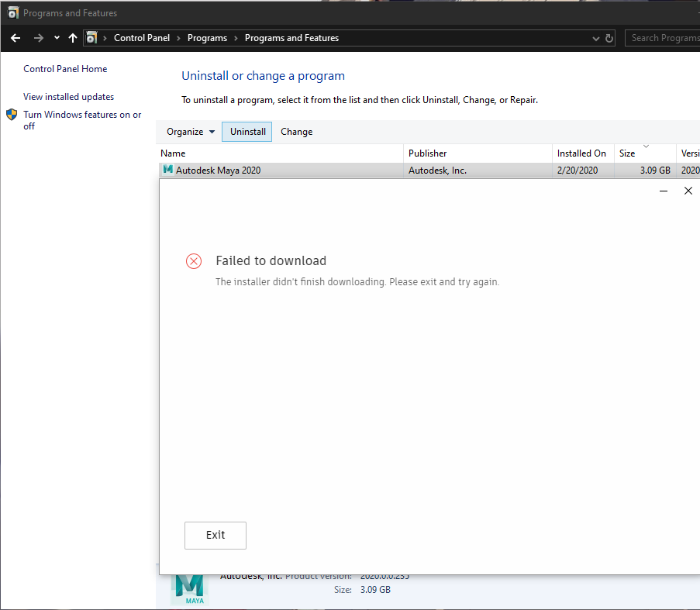Image resolution: width=700 pixels, height=610 pixels.
Task: Open the Organize dropdown menu
Action: point(191,132)
